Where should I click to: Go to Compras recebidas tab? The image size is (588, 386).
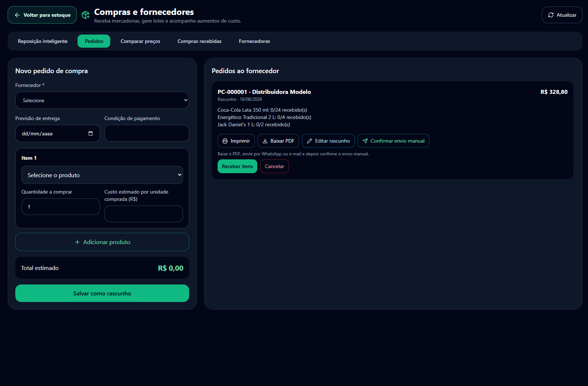[x=199, y=41]
